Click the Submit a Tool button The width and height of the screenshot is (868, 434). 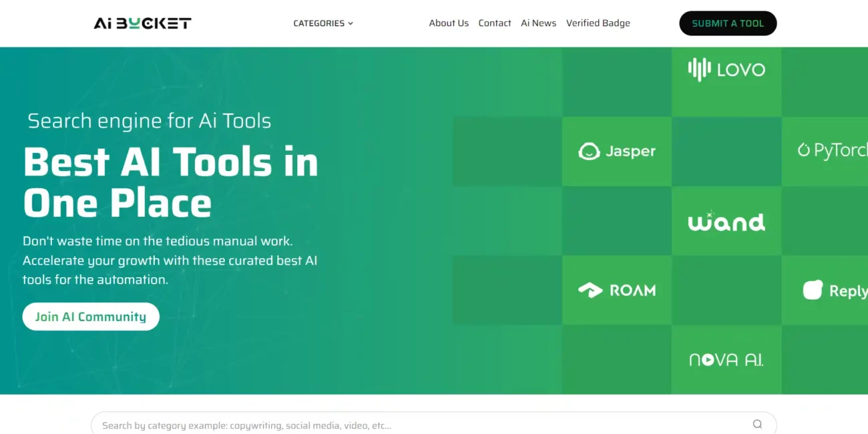tap(728, 23)
